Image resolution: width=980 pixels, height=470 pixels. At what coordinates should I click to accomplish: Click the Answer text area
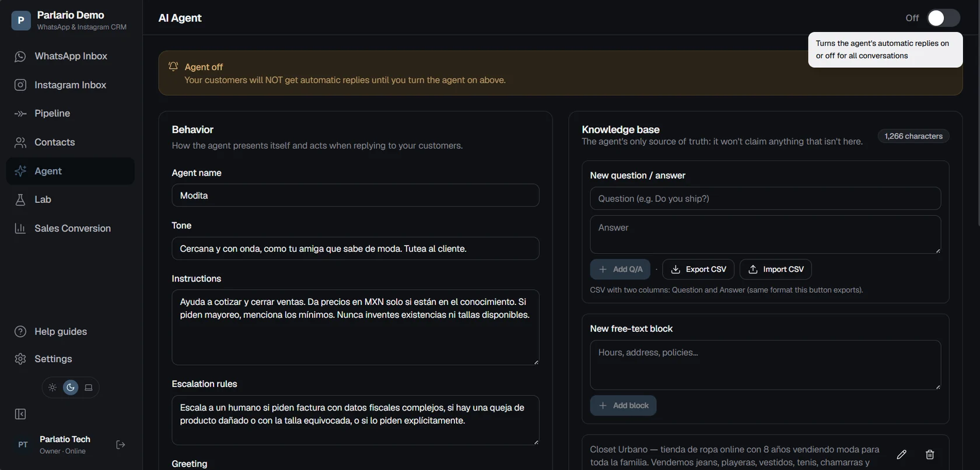tap(765, 235)
